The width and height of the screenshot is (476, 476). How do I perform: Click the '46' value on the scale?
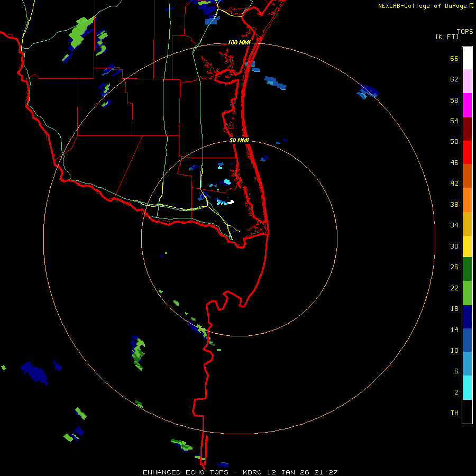click(x=454, y=163)
